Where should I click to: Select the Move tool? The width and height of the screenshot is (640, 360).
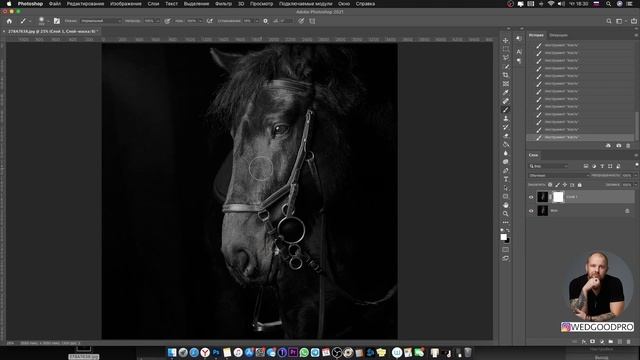(506, 40)
